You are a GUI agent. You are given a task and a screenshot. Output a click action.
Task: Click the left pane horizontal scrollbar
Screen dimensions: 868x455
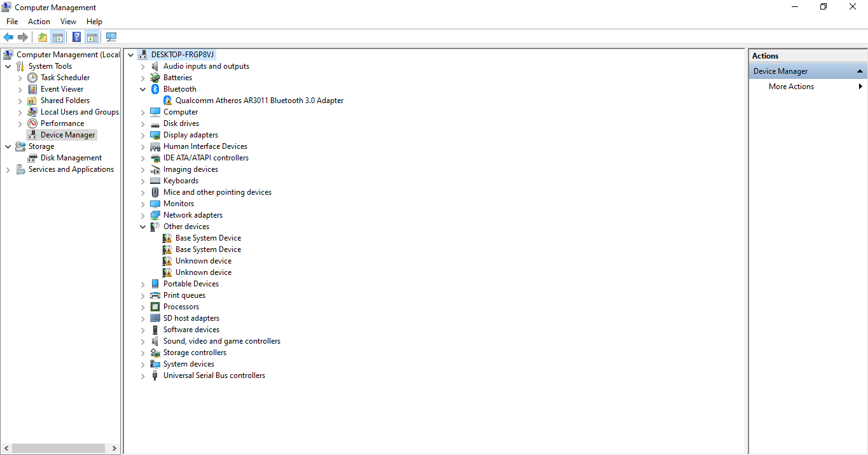point(57,448)
